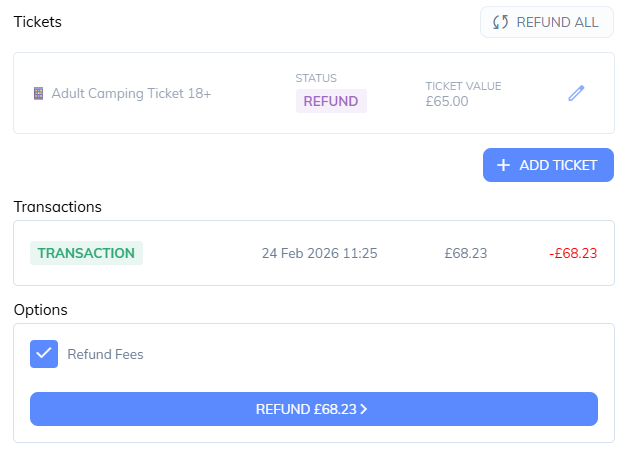The image size is (626, 456).
Task: Click the plus icon in Add Ticket
Action: click(x=503, y=165)
